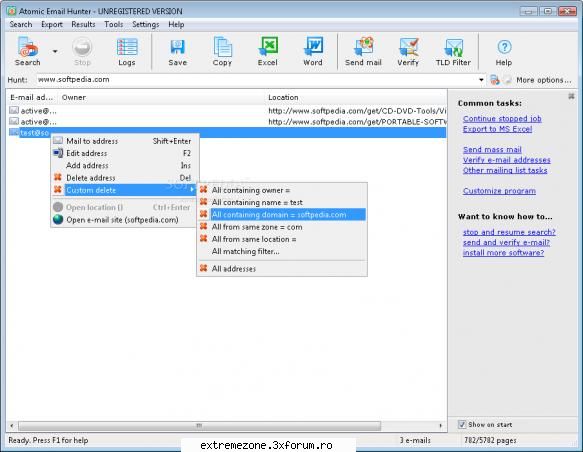Select All containing name = test
The height and width of the screenshot is (452, 583).
click(282, 202)
